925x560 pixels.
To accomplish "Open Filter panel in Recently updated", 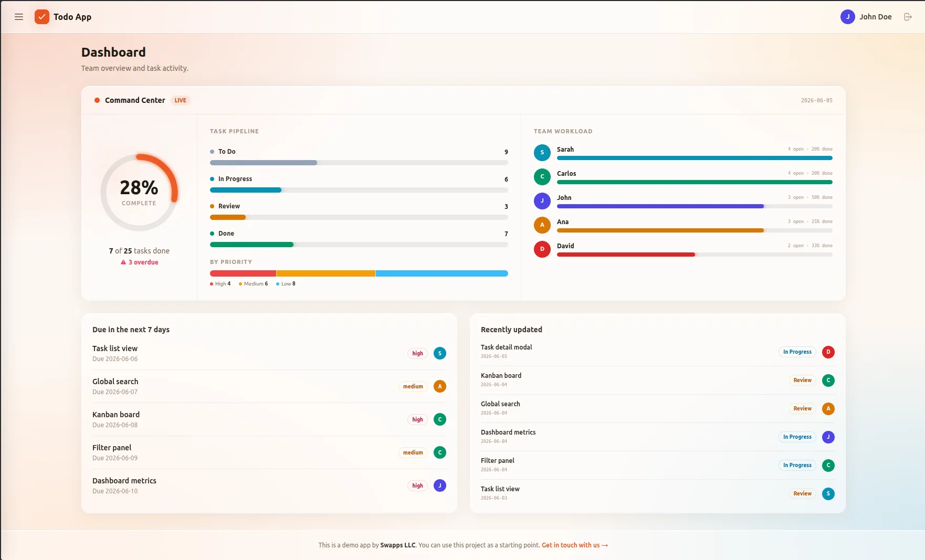I will click(498, 461).
